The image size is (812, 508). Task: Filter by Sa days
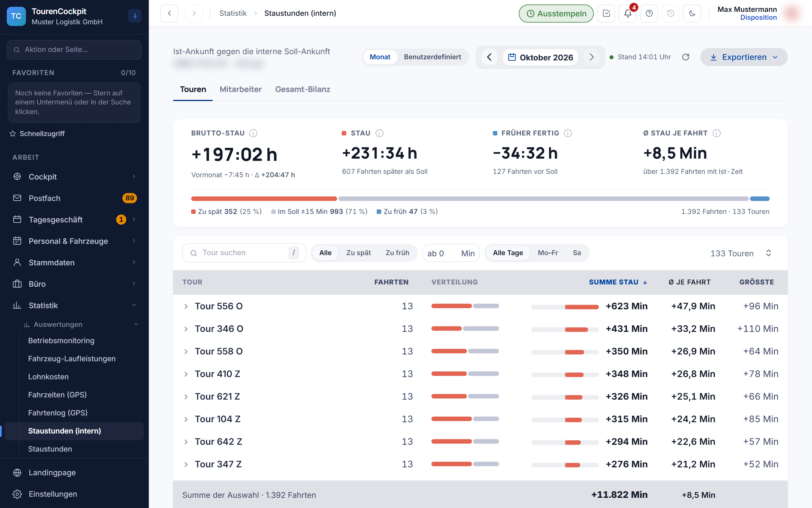tap(577, 253)
